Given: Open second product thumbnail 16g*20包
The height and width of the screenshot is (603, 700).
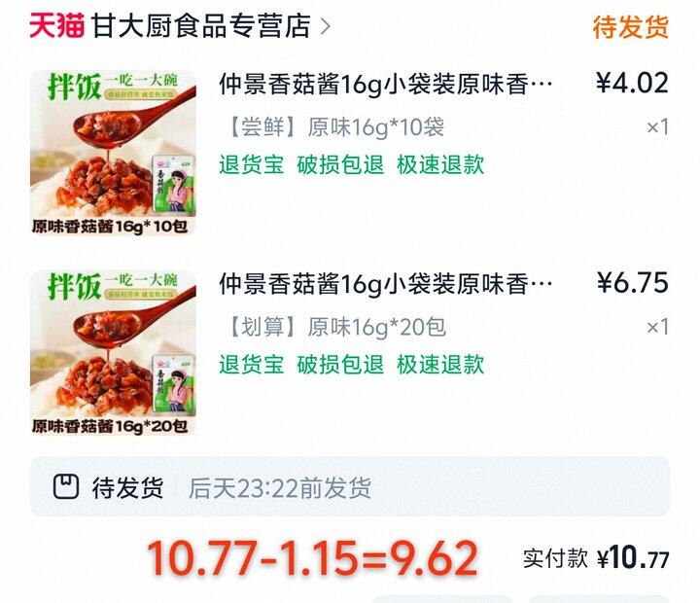Looking at the screenshot, I should pyautogui.click(x=113, y=352).
